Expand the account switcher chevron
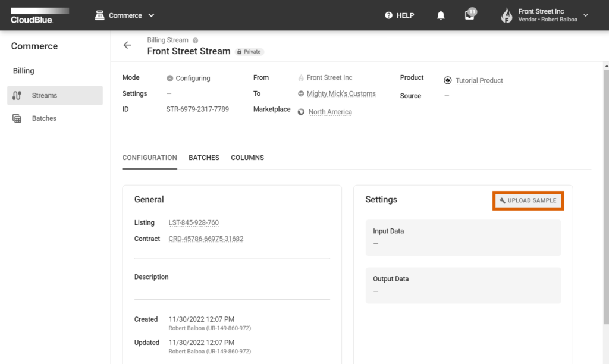The width and height of the screenshot is (609, 364). coord(586,15)
